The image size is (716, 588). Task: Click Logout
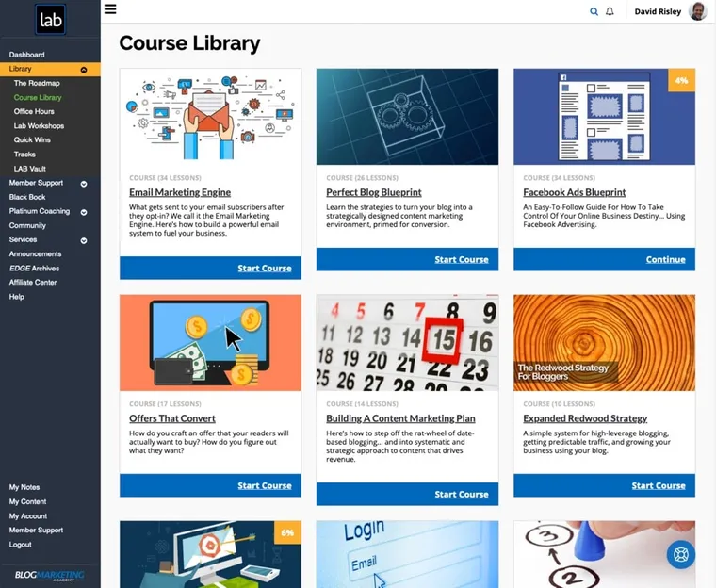point(20,545)
